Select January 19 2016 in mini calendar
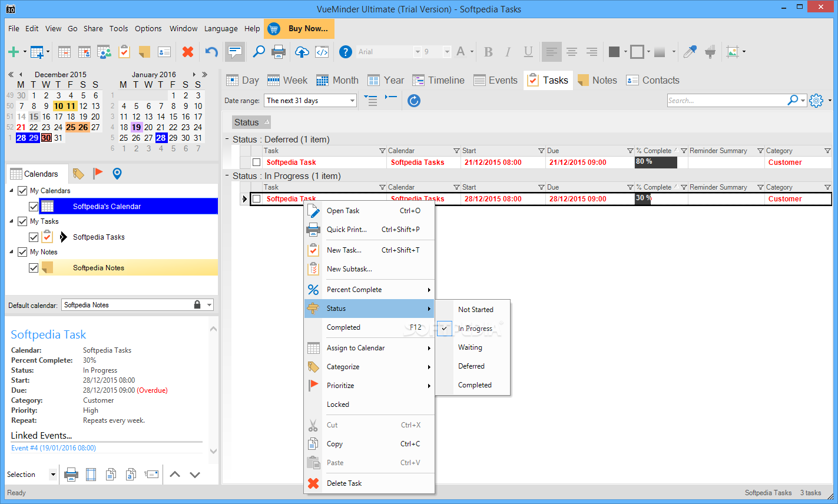This screenshot has width=838, height=504. (x=136, y=127)
